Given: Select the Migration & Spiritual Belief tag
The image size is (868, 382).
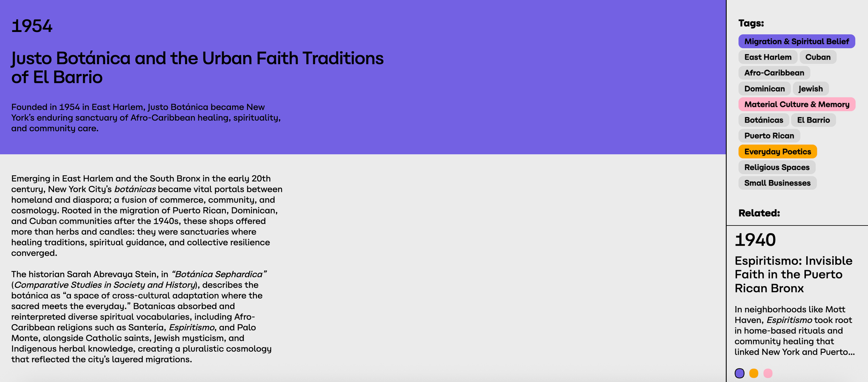Looking at the screenshot, I should [x=797, y=41].
